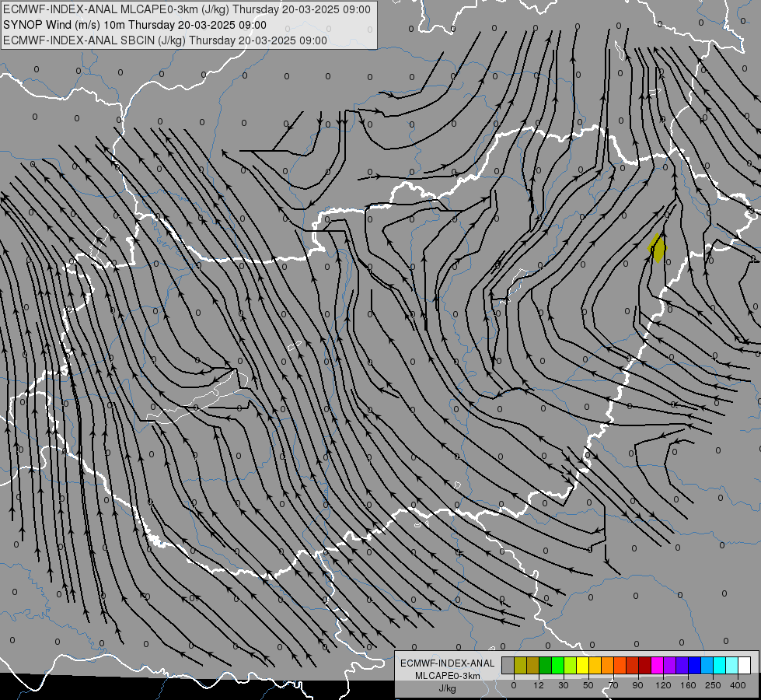Click the legend value '160'

(x=688, y=685)
